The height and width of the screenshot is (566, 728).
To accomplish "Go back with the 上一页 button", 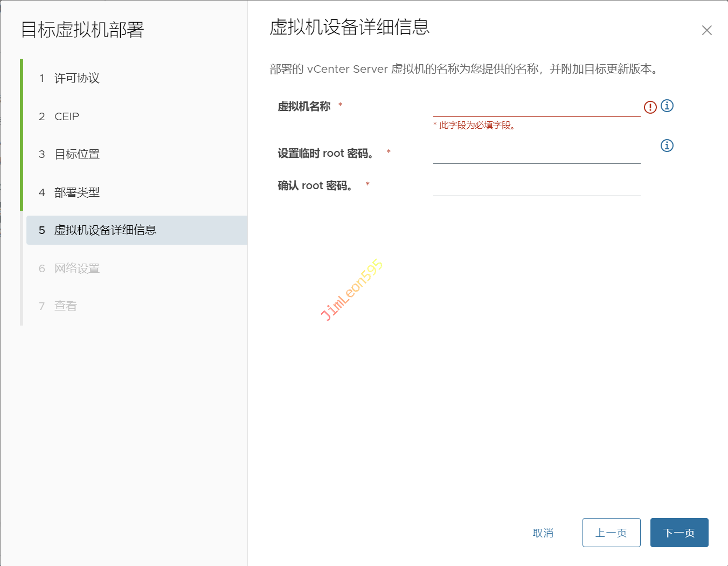I will click(611, 533).
